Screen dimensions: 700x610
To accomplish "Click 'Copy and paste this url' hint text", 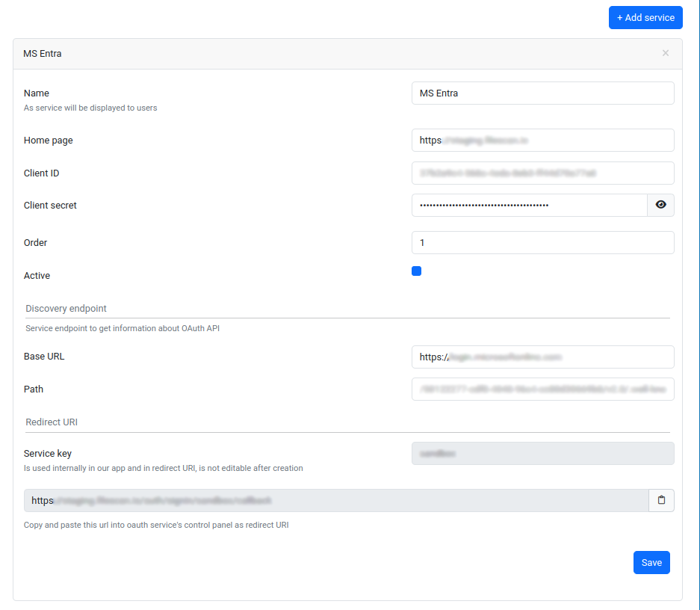I will tap(156, 525).
